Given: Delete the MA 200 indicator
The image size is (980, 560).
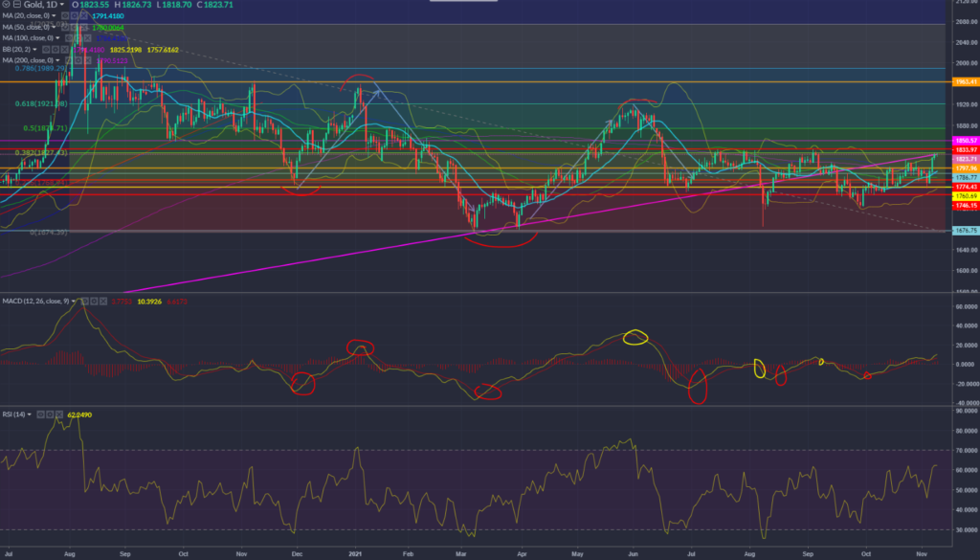Looking at the screenshot, I should (87, 60).
